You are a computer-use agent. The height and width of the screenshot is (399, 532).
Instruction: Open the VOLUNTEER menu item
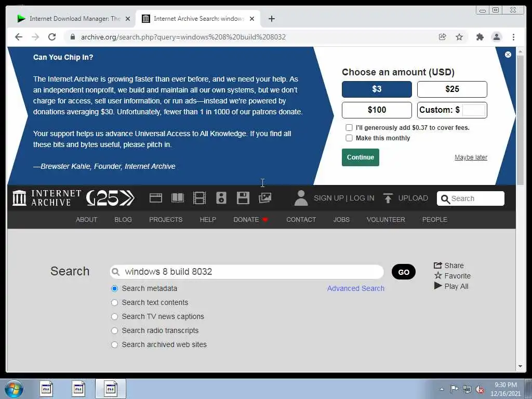coord(386,220)
